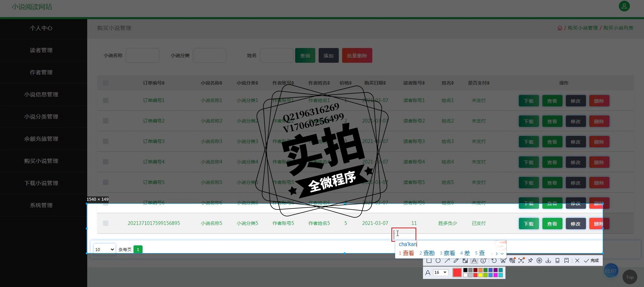
Task: Click the red 批量删除 button
Action: [357, 56]
